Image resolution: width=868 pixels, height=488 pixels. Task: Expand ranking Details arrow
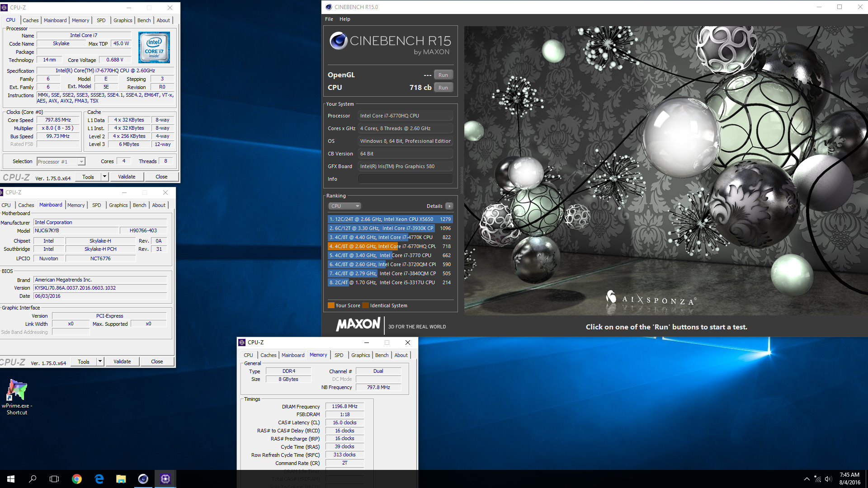(x=449, y=206)
